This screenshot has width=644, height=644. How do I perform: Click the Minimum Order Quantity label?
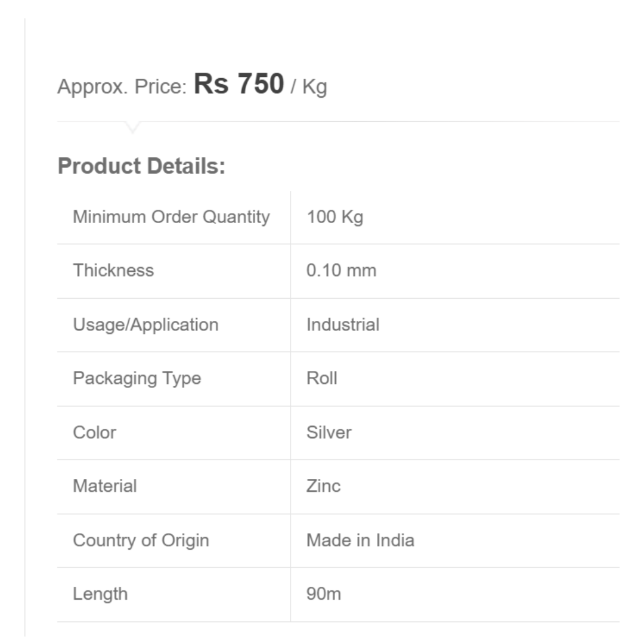(x=171, y=217)
